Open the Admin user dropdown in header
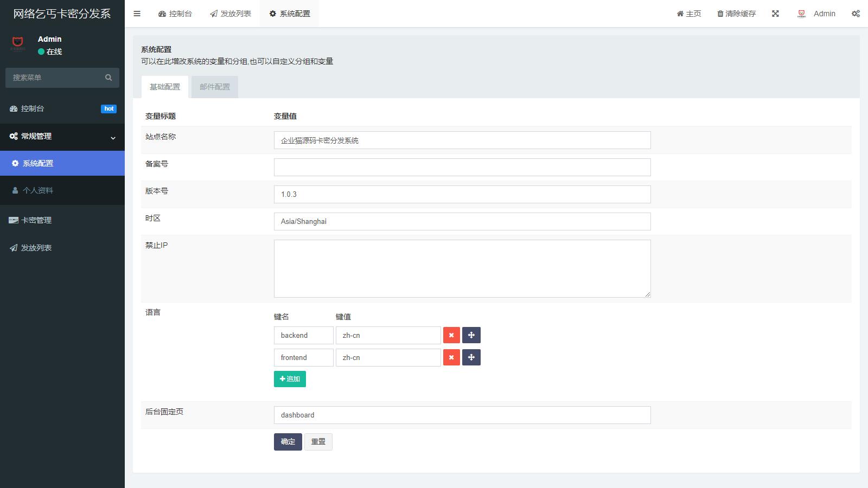The width and height of the screenshot is (868, 488). pyautogui.click(x=816, y=14)
